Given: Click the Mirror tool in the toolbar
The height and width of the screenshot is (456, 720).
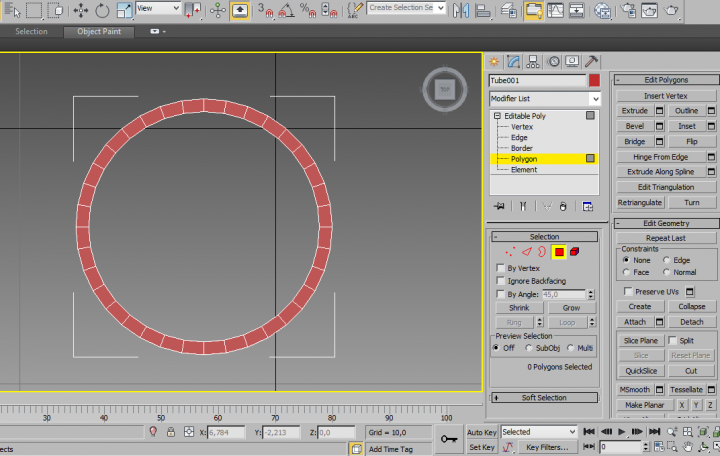Looking at the screenshot, I should [462, 11].
